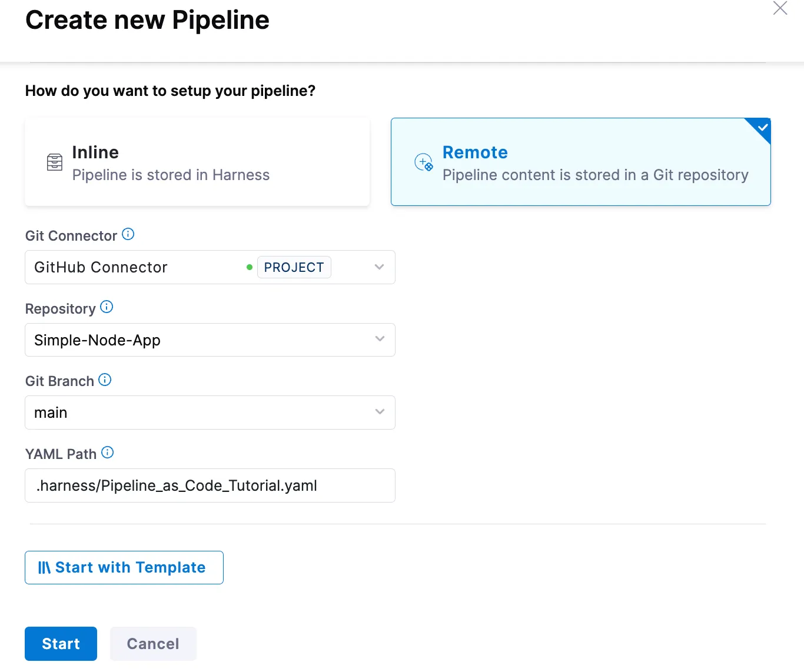Open the Git Branch dropdown showing main
The height and width of the screenshot is (672, 804).
pos(379,412)
